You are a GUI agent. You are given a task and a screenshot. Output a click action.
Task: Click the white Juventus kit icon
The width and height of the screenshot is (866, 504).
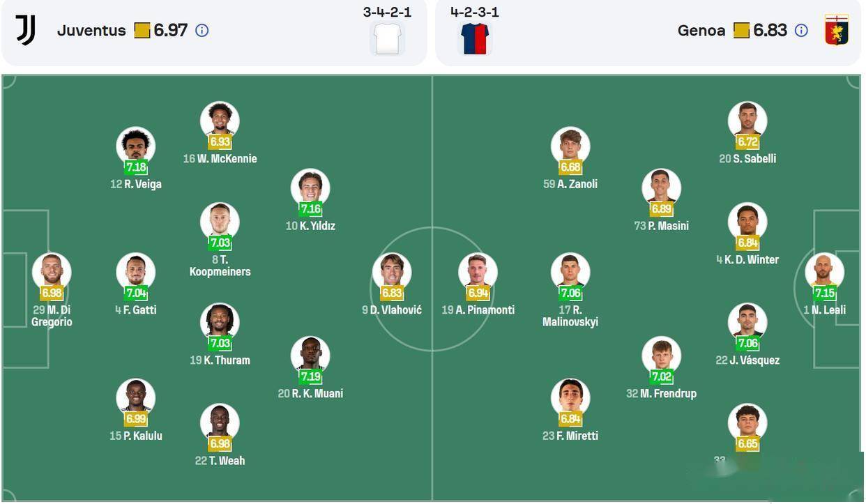pyautogui.click(x=388, y=38)
